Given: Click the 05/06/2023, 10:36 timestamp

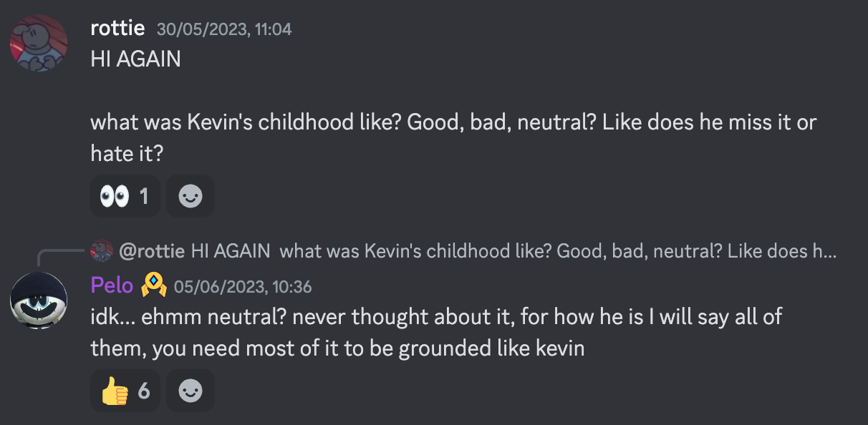Looking at the screenshot, I should pyautogui.click(x=243, y=287).
